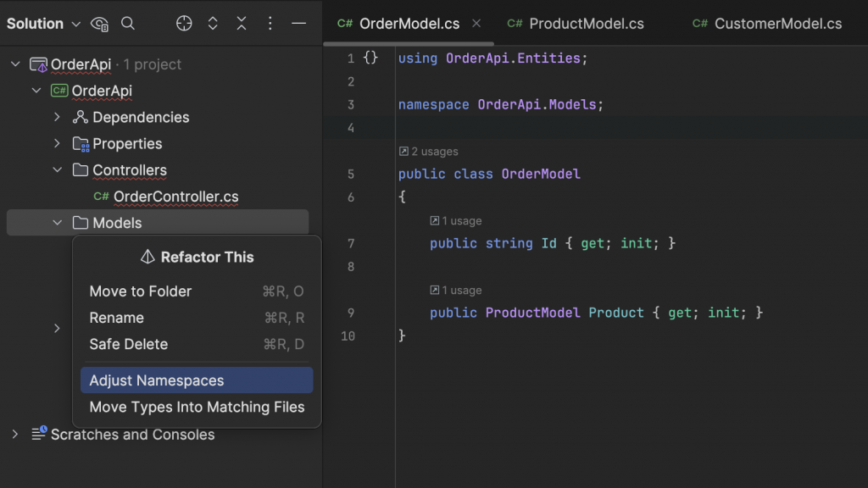This screenshot has height=488, width=868.
Task: Collapse the OrderApi solution node
Action: (15, 64)
